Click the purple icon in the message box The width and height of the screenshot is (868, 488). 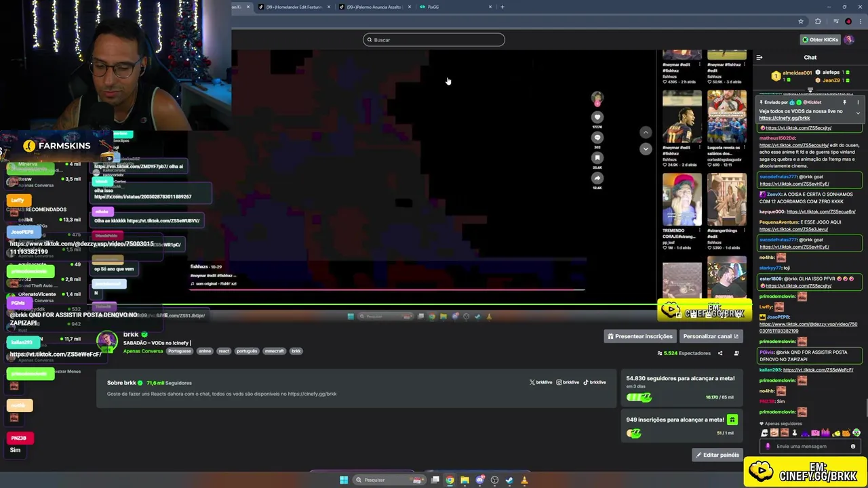[768, 446]
